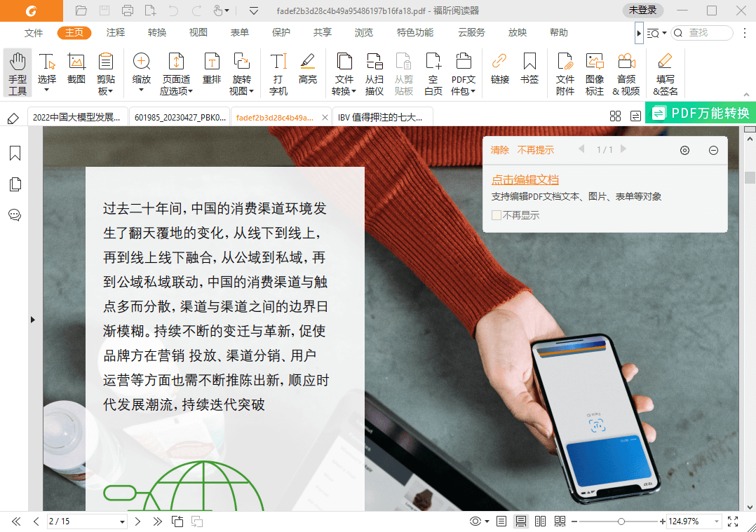Click the vertical scrollbar thumb

pyautogui.click(x=750, y=177)
